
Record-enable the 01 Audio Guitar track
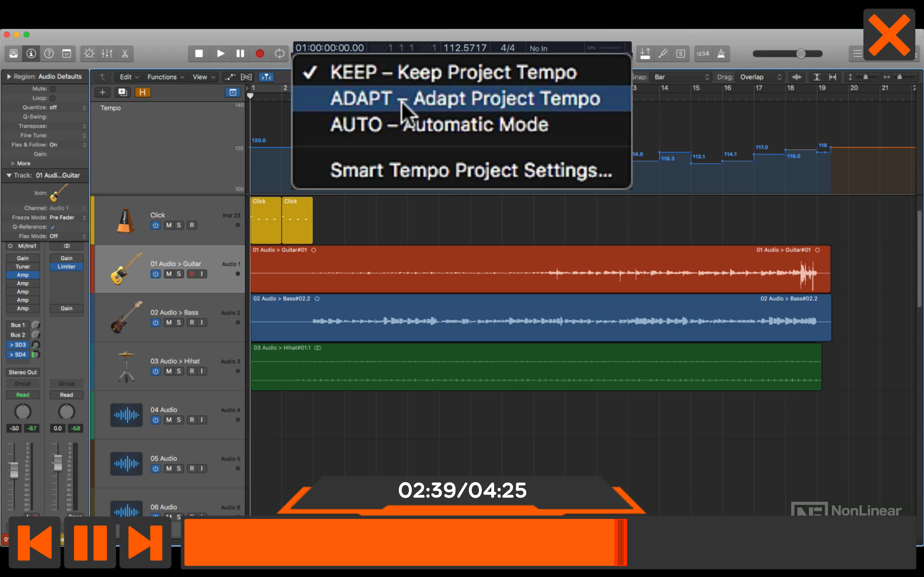pos(192,274)
